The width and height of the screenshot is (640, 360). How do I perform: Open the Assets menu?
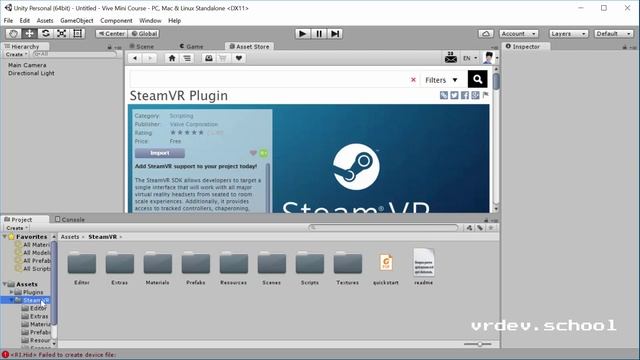[45, 20]
